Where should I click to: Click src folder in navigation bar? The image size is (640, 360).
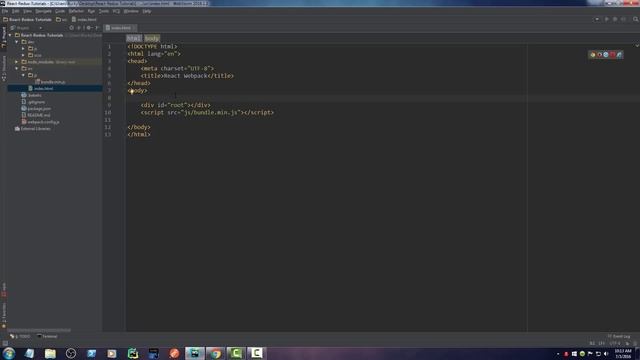click(62, 19)
